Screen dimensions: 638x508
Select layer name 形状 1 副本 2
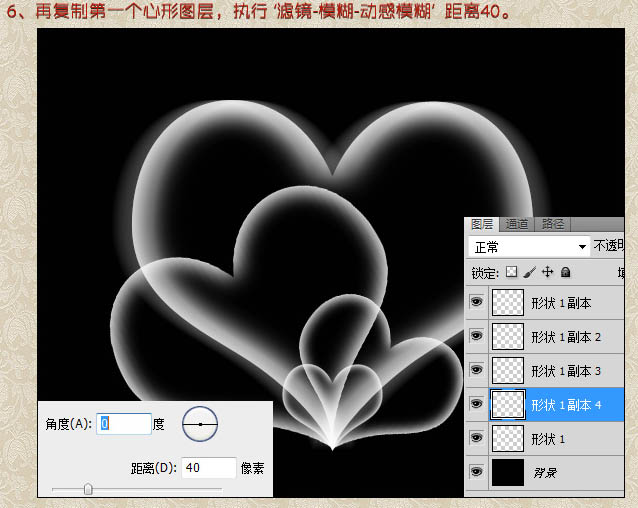click(566, 337)
